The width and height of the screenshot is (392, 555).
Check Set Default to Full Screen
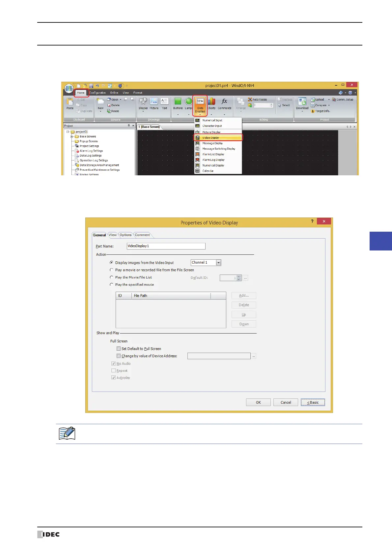click(119, 349)
